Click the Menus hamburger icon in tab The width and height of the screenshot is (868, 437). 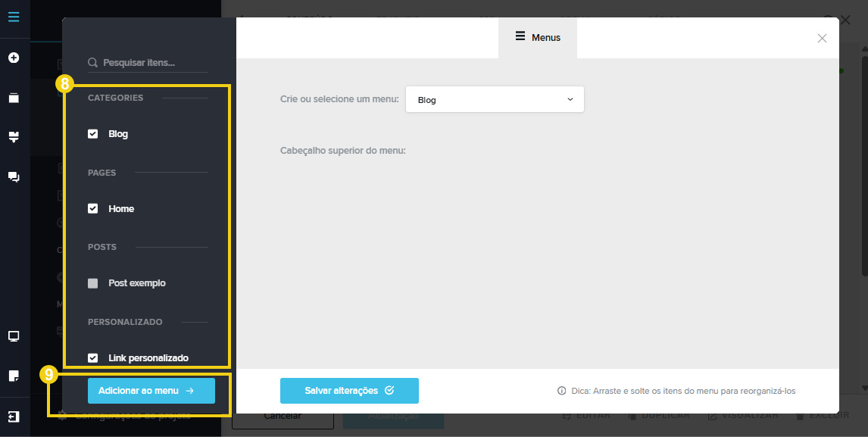coord(520,36)
